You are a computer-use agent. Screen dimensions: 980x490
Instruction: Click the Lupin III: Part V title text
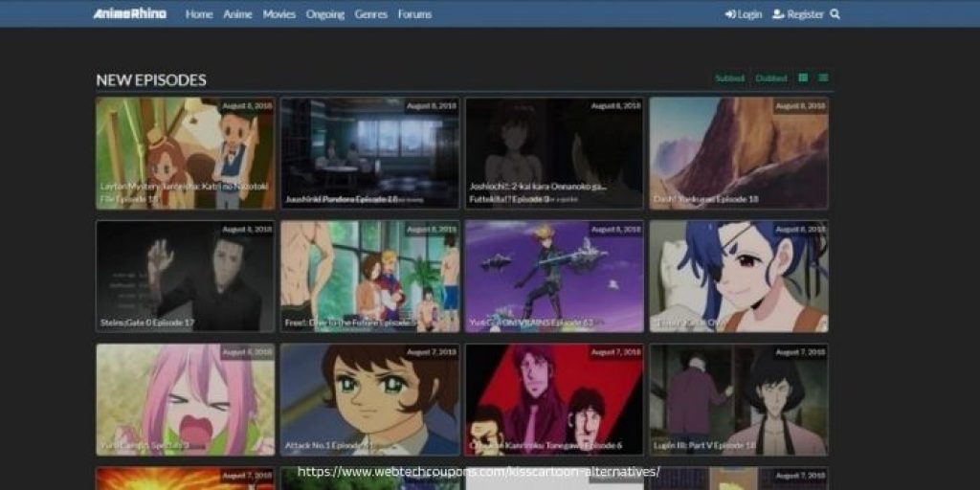click(704, 446)
